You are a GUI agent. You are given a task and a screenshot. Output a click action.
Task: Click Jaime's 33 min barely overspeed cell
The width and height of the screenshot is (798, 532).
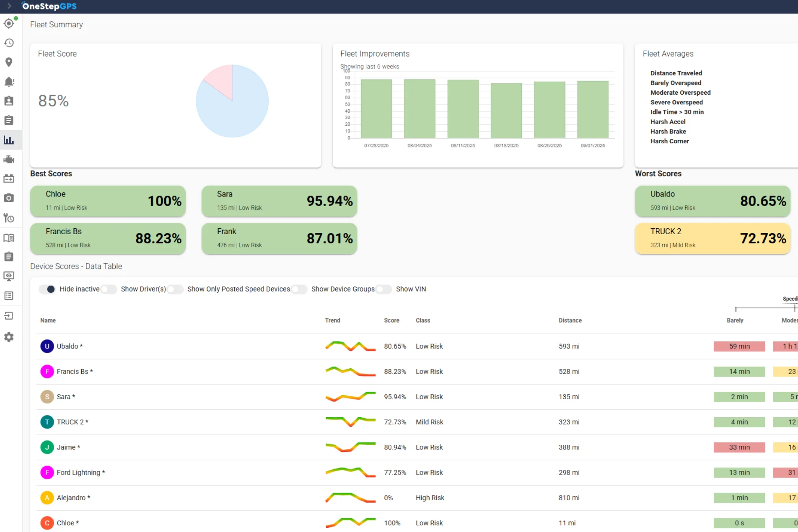739,447
